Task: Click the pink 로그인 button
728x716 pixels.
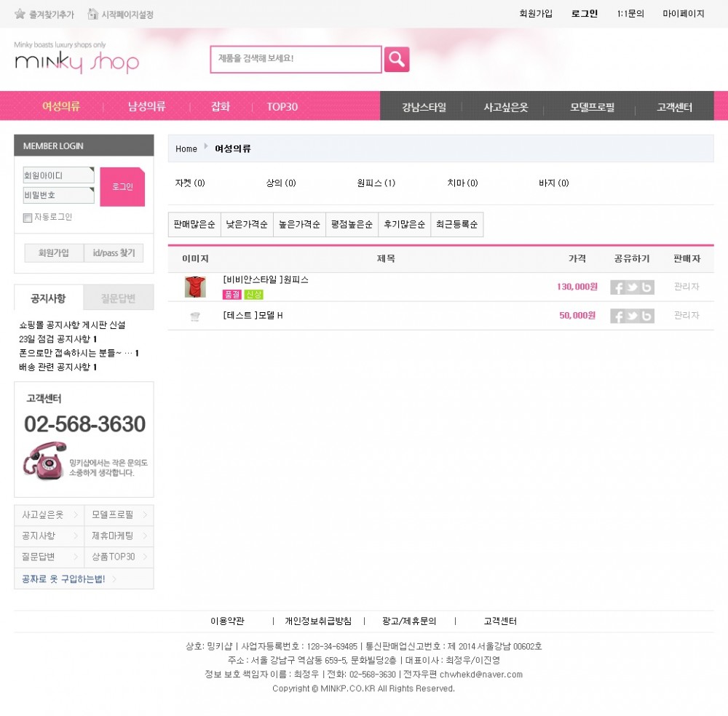Action: coord(122,186)
